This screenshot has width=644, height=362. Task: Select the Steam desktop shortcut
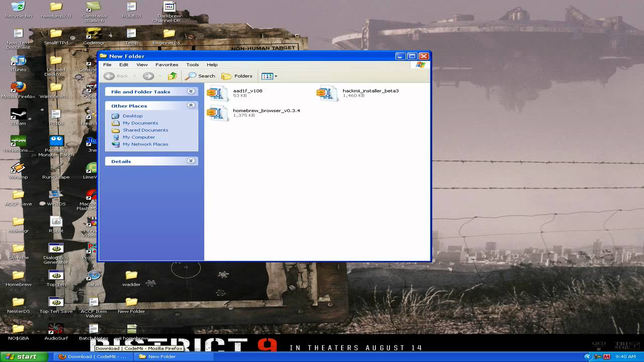pyautogui.click(x=18, y=117)
